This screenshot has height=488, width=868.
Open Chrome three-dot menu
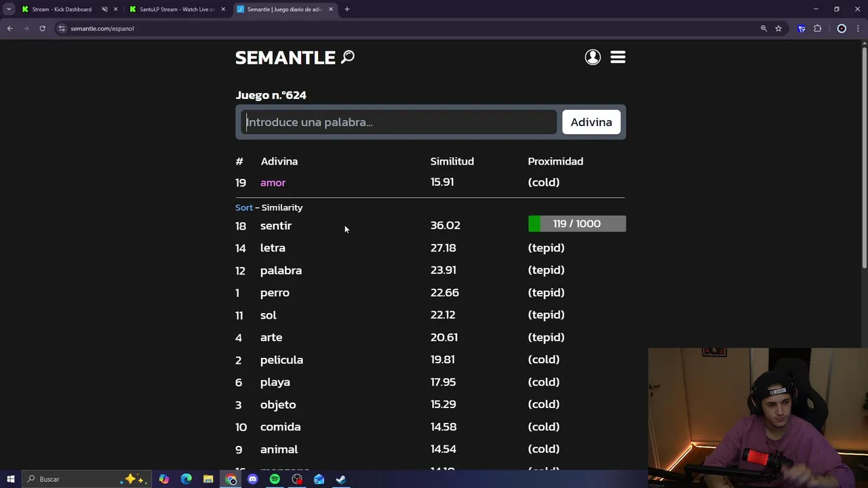(857, 28)
